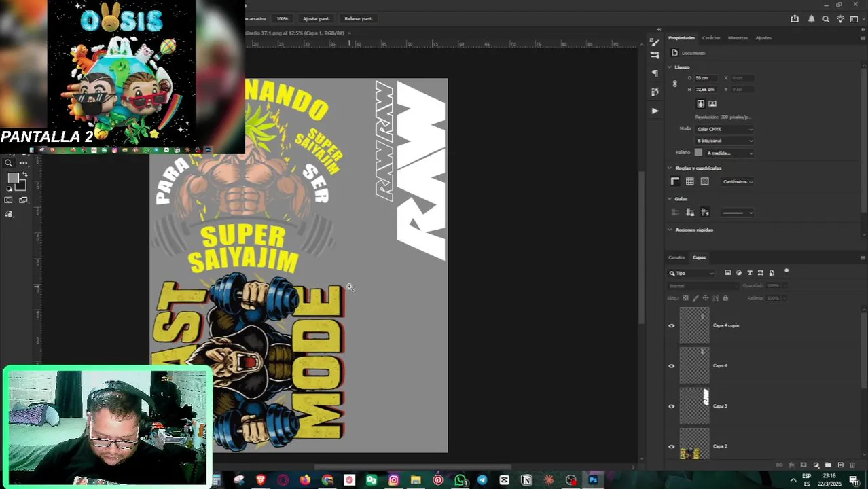
Task: Click the smart guides icon
Action: click(x=704, y=213)
